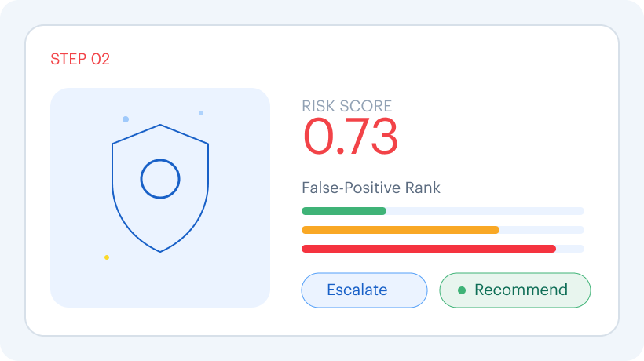The height and width of the screenshot is (361, 644).
Task: Click the Escalate button
Action: pyautogui.click(x=364, y=290)
